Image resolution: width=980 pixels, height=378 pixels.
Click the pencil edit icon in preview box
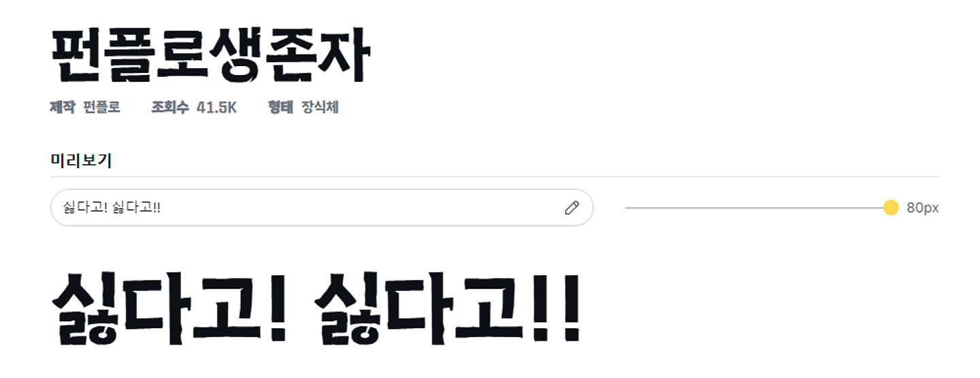coord(572,208)
